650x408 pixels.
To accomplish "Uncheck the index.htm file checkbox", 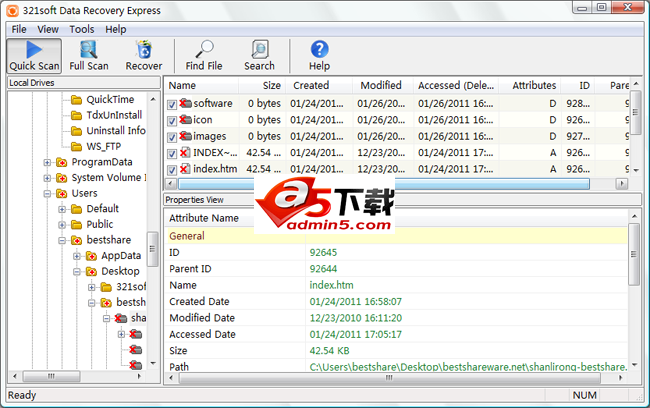I will (172, 170).
